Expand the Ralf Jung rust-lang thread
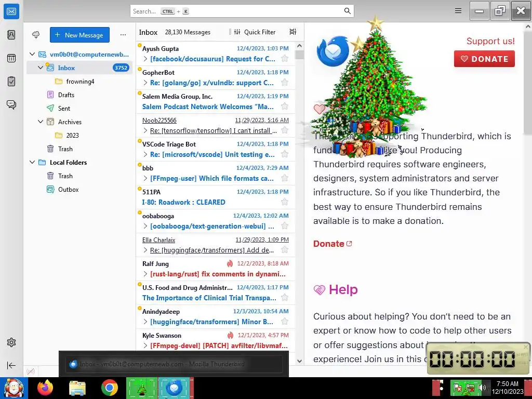The width and height of the screenshot is (532, 399). [145, 274]
